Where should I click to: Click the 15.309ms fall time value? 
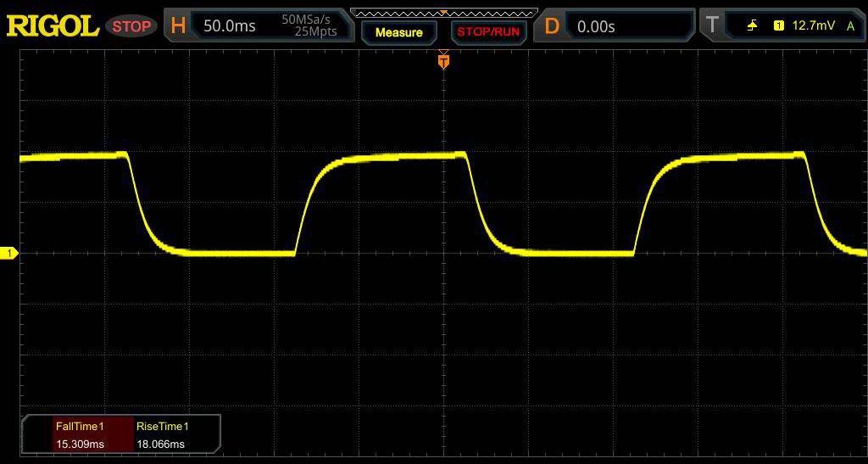tap(81, 444)
